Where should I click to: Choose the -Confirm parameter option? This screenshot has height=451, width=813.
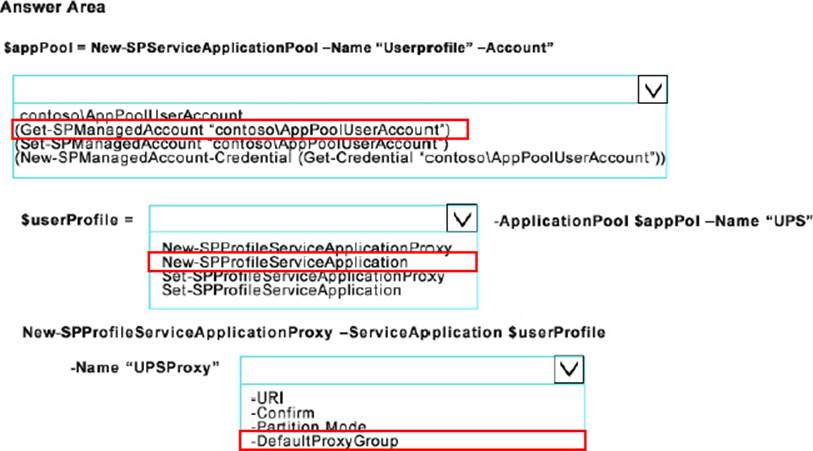[x=283, y=412]
